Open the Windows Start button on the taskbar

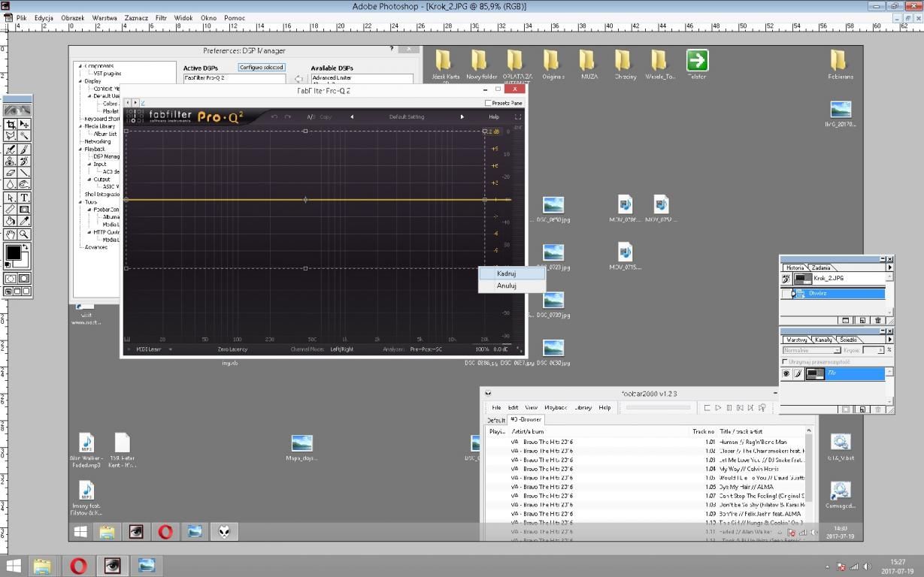click(x=14, y=565)
